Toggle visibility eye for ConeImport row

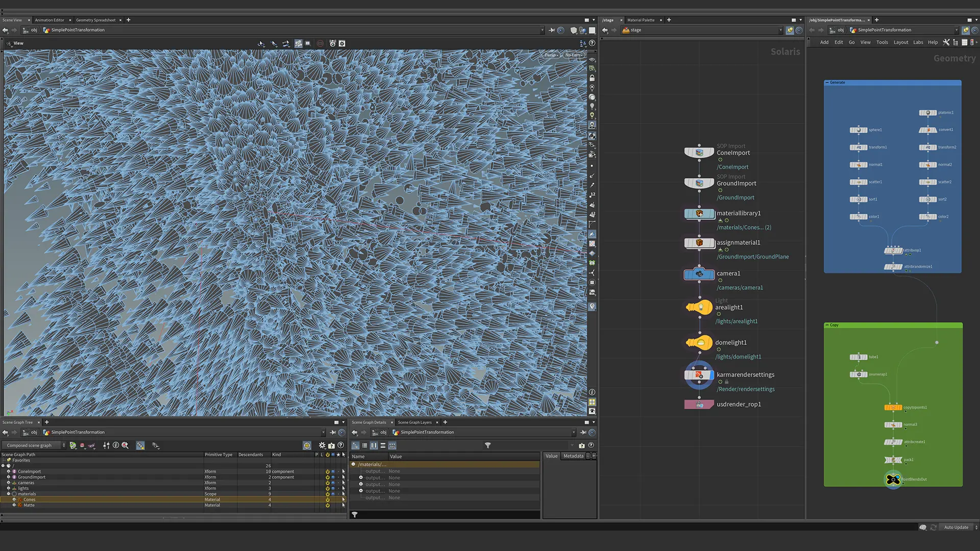(x=333, y=471)
